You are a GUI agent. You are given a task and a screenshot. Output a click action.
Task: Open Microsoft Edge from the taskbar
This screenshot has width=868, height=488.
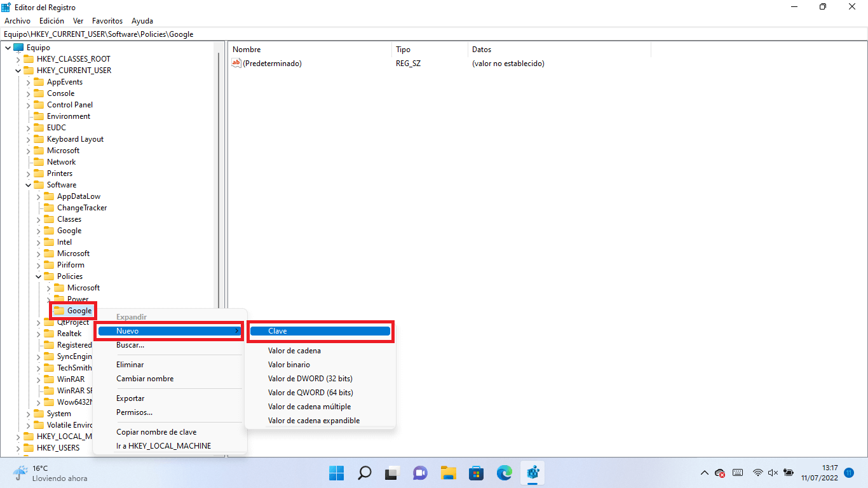pyautogui.click(x=505, y=473)
